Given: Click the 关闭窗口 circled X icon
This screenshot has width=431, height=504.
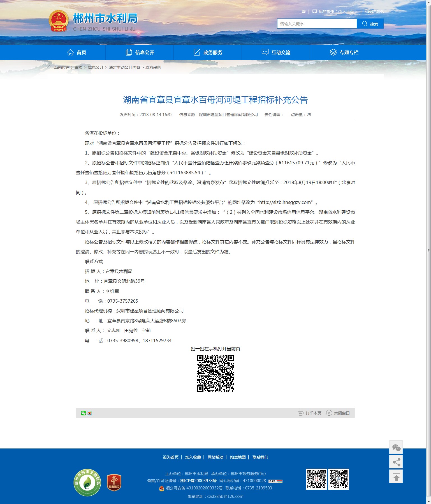Looking at the screenshot, I should pyautogui.click(x=329, y=413).
